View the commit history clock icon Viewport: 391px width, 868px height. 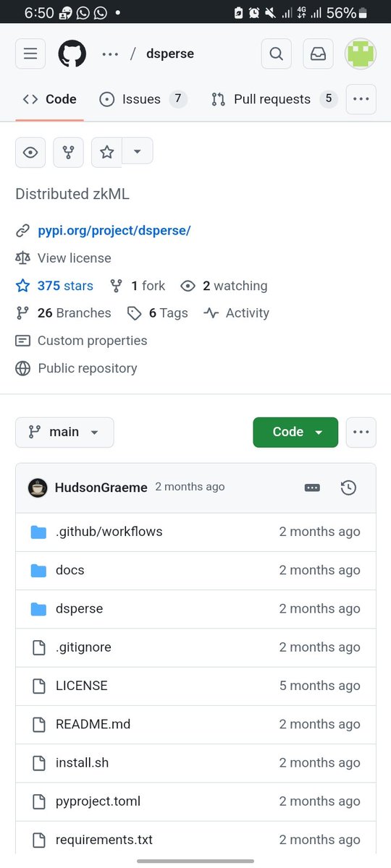pyautogui.click(x=348, y=488)
